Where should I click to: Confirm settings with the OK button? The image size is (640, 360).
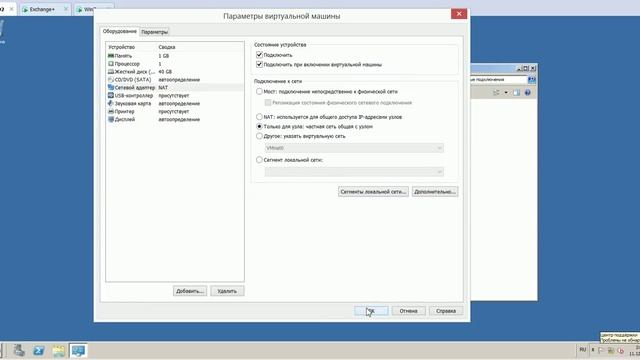coord(371,311)
